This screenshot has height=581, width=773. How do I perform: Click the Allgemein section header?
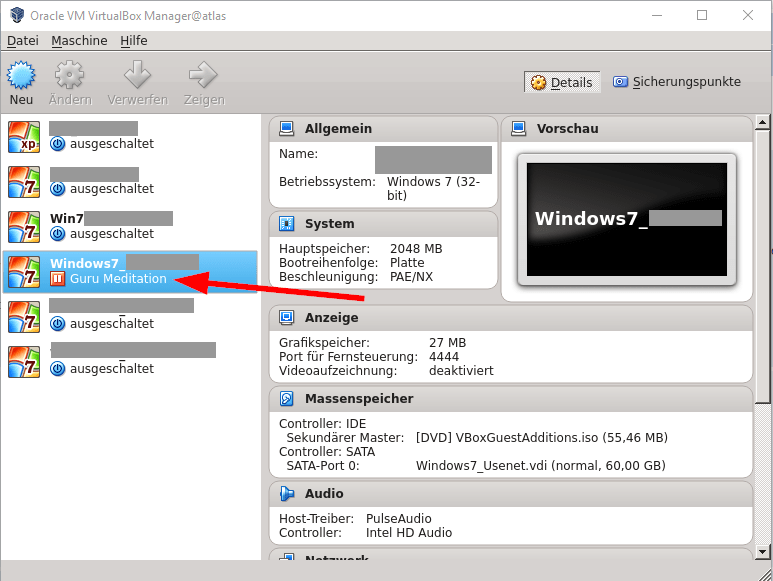click(x=383, y=129)
